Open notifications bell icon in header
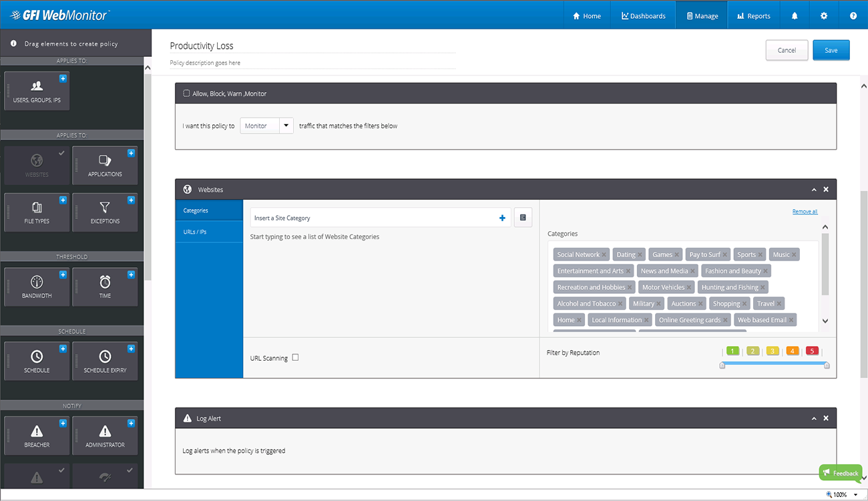This screenshot has height=501, width=868. (x=795, y=16)
